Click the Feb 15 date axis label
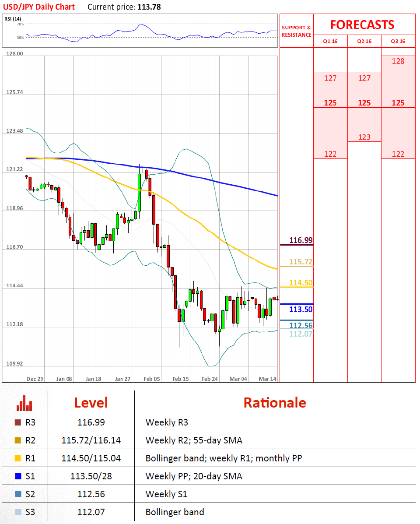 pyautogui.click(x=181, y=379)
